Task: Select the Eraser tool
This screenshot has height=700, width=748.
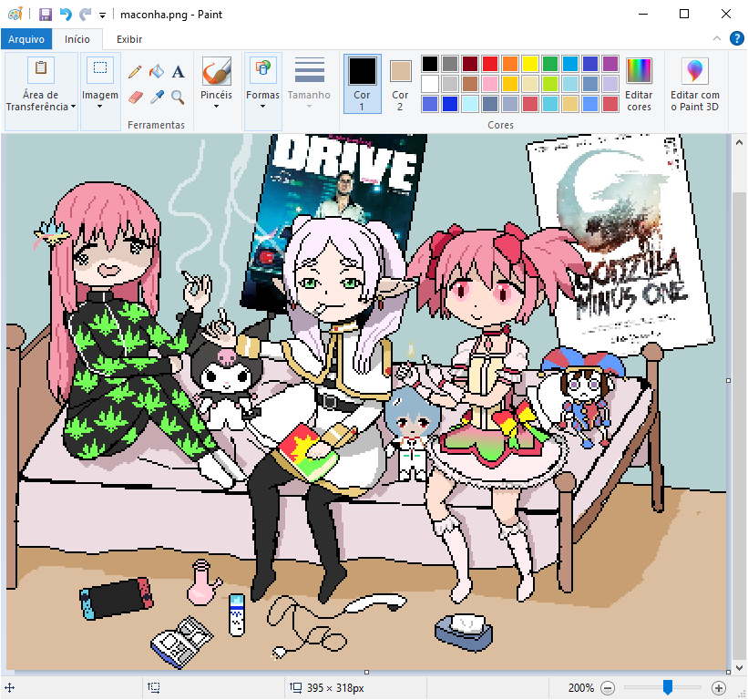Action: coord(135,97)
